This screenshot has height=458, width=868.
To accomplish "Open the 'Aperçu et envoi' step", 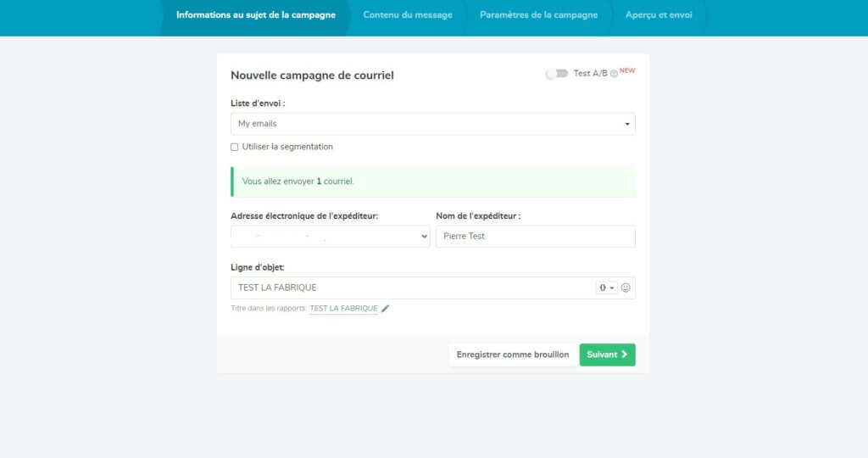I will point(659,14).
